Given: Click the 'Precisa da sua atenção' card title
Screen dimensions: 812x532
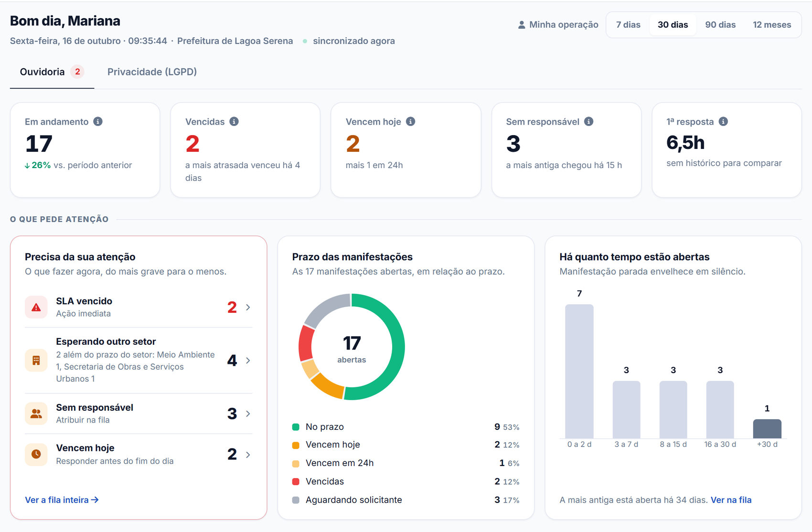Looking at the screenshot, I should [x=80, y=257].
